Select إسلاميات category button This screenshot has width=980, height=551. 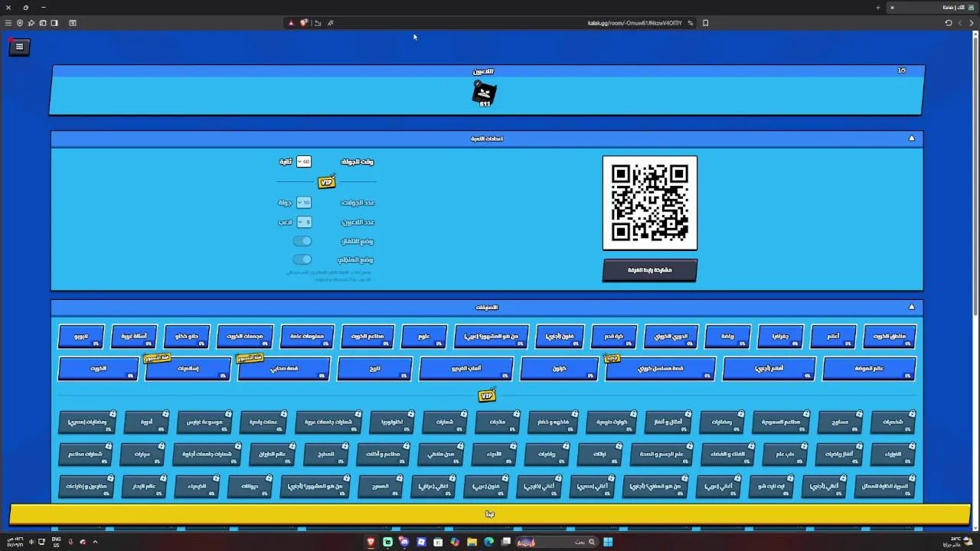pyautogui.click(x=188, y=369)
